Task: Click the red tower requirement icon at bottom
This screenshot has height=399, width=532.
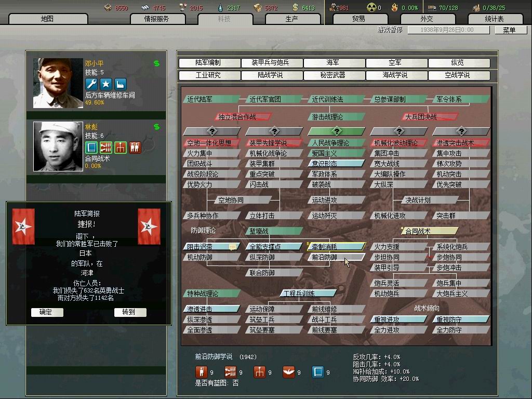Action: tap(260, 372)
